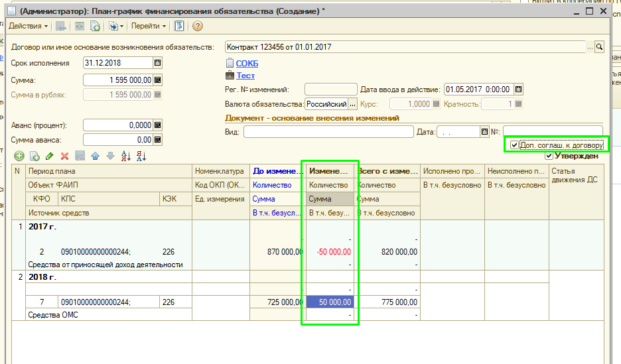Open help with question mark icon

(197, 26)
